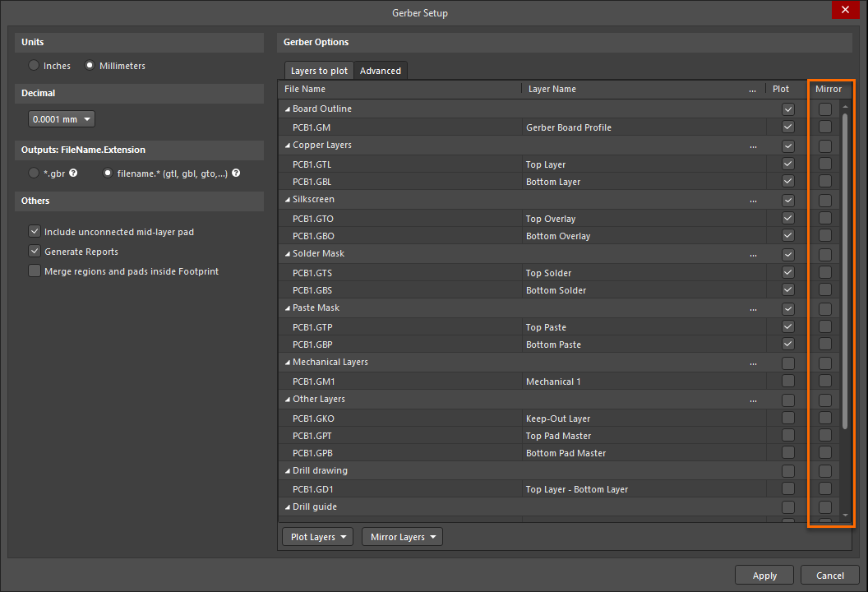Click the ellipsis button on Mechanical Layers row

pyautogui.click(x=753, y=363)
